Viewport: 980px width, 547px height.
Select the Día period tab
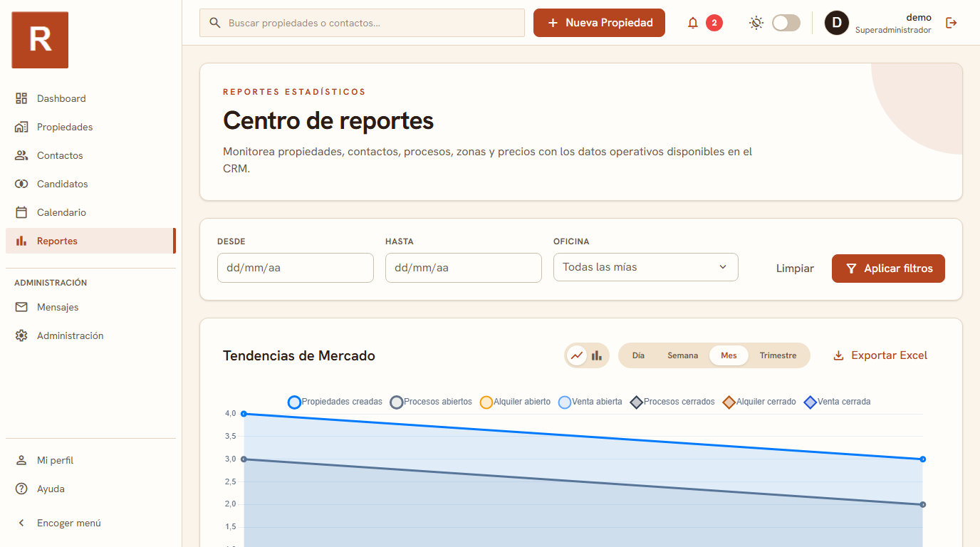pos(638,355)
